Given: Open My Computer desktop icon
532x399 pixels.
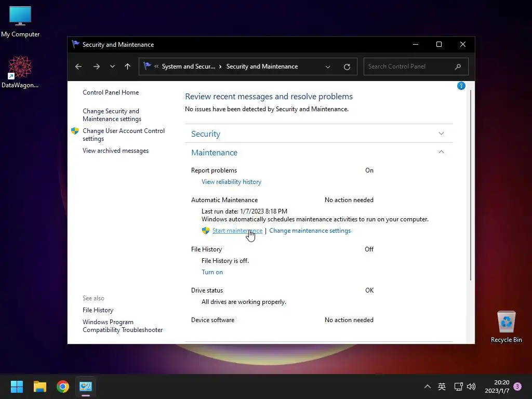Looking at the screenshot, I should tap(20, 22).
